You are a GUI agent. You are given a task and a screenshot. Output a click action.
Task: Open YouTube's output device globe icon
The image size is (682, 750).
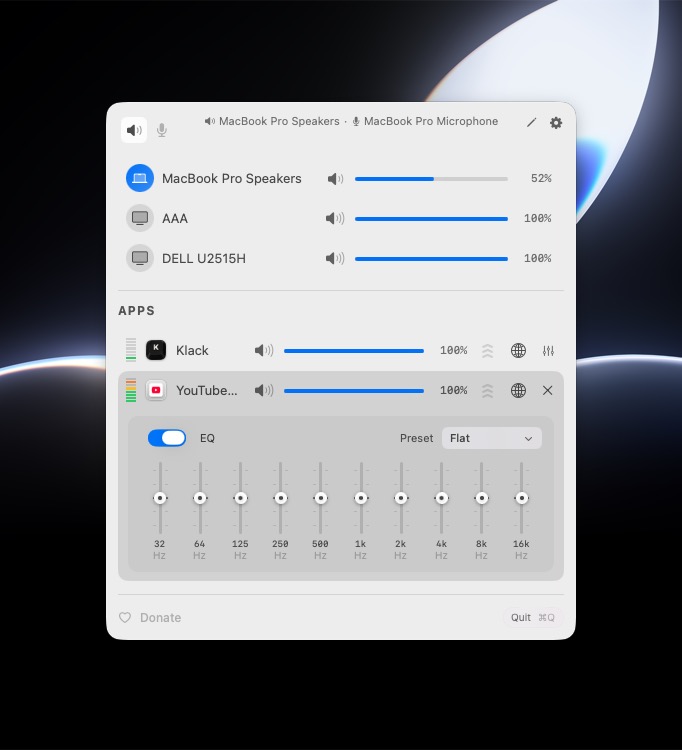(x=518, y=391)
